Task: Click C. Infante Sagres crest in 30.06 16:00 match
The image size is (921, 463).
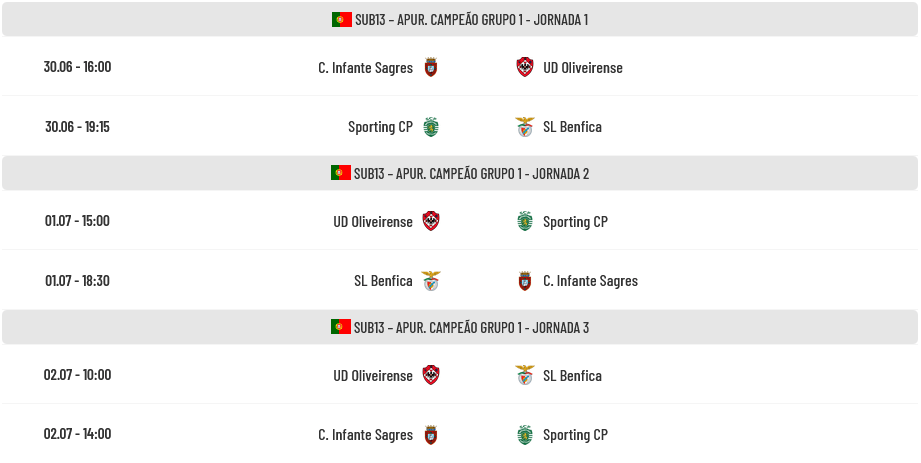Action: (x=431, y=67)
